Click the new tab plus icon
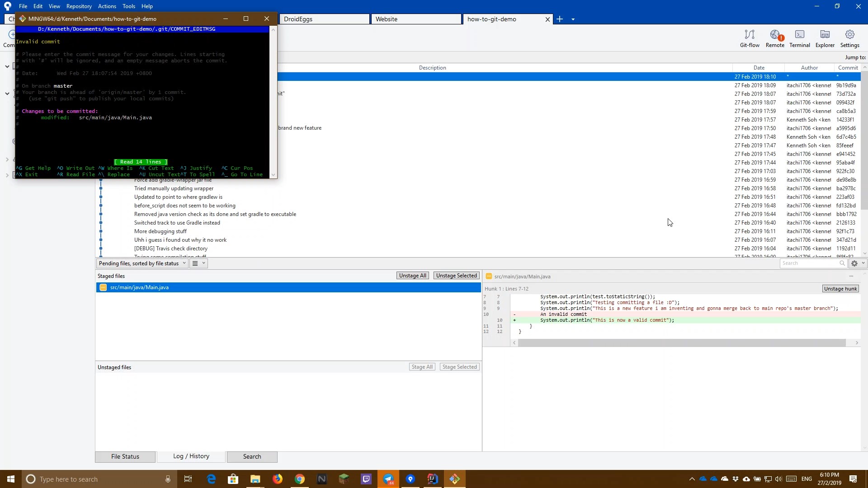This screenshot has height=488, width=868. click(x=560, y=19)
